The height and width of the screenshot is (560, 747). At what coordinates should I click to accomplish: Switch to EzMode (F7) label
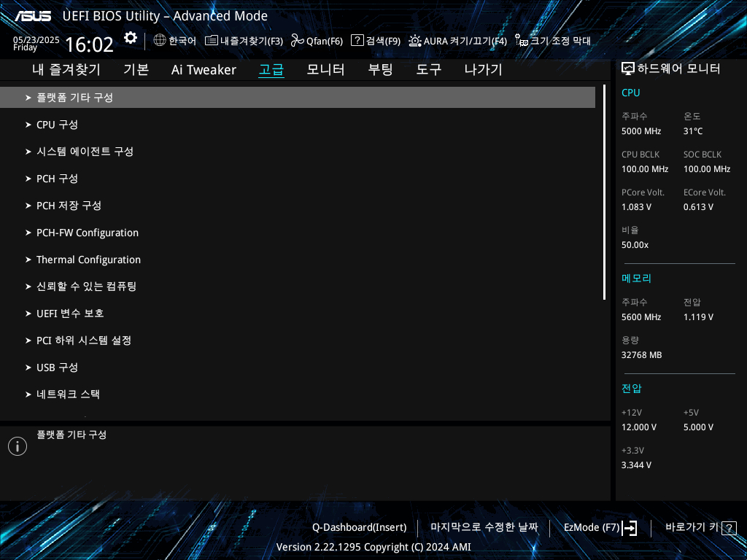coord(592,528)
